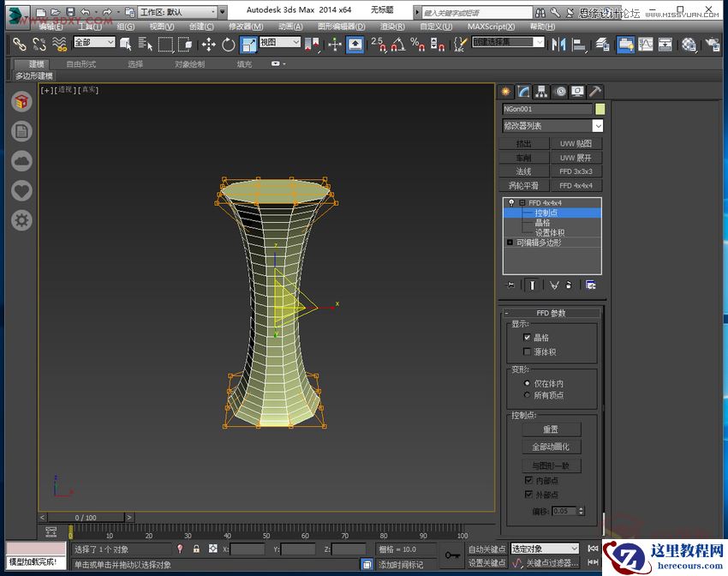Click the Mirror tool icon
Viewport: 728px width, 576px height.
coord(560,44)
